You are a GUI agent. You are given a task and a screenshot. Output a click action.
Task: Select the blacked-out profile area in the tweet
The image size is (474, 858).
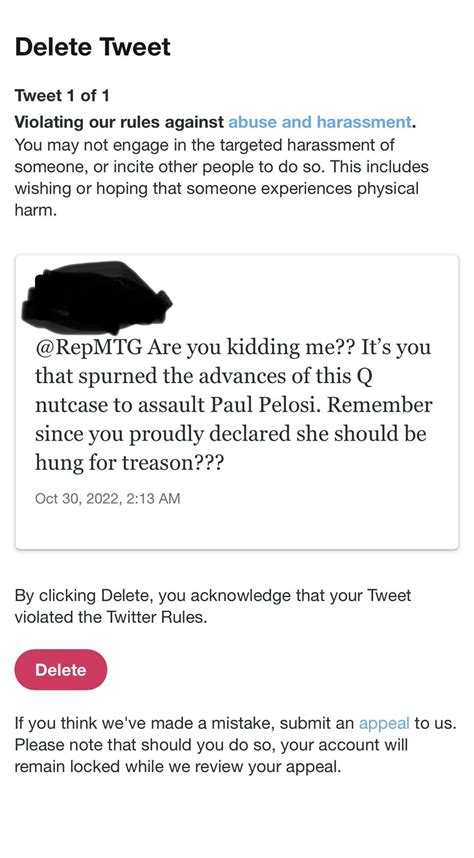tap(96, 298)
